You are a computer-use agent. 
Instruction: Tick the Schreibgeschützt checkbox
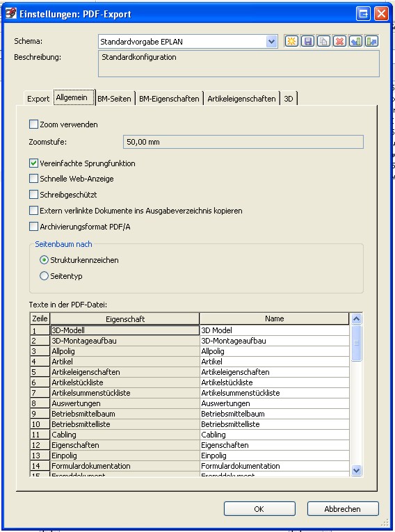point(33,195)
